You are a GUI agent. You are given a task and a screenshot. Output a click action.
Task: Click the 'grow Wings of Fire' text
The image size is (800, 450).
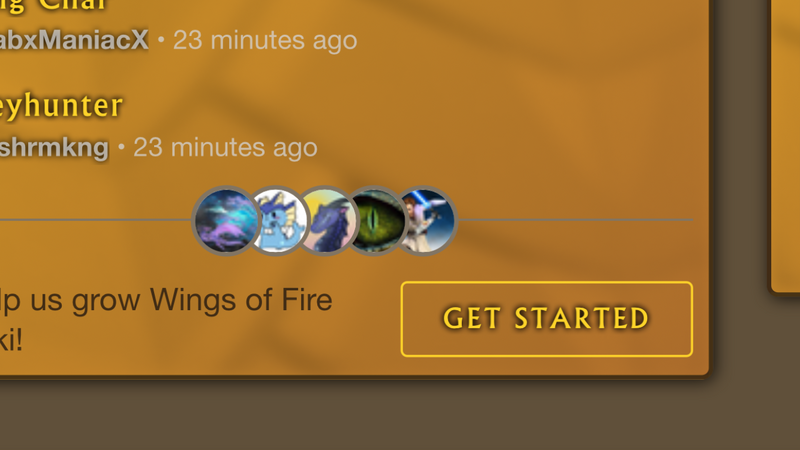(202, 300)
